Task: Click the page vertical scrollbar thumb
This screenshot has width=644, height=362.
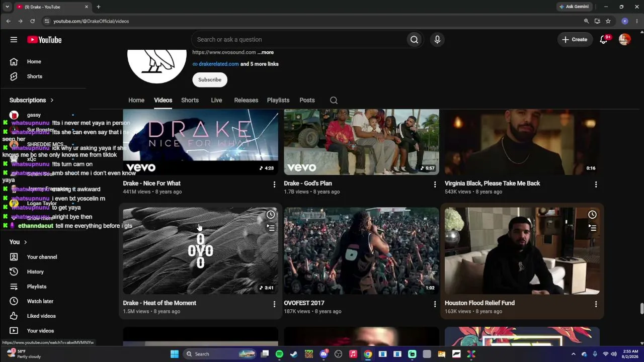Action: pos(641,309)
